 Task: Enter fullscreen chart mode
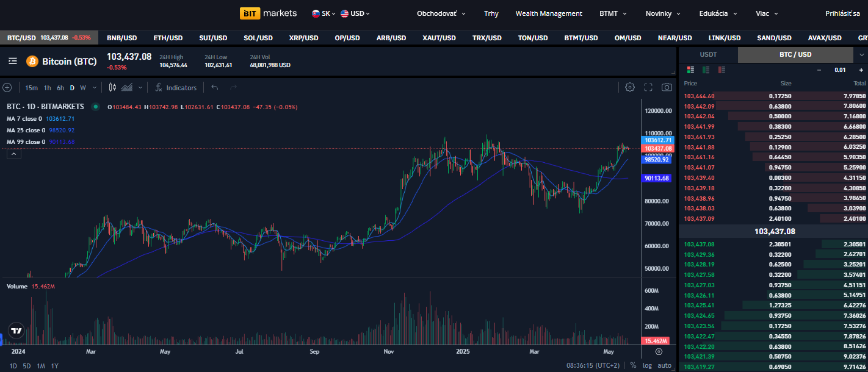(648, 88)
